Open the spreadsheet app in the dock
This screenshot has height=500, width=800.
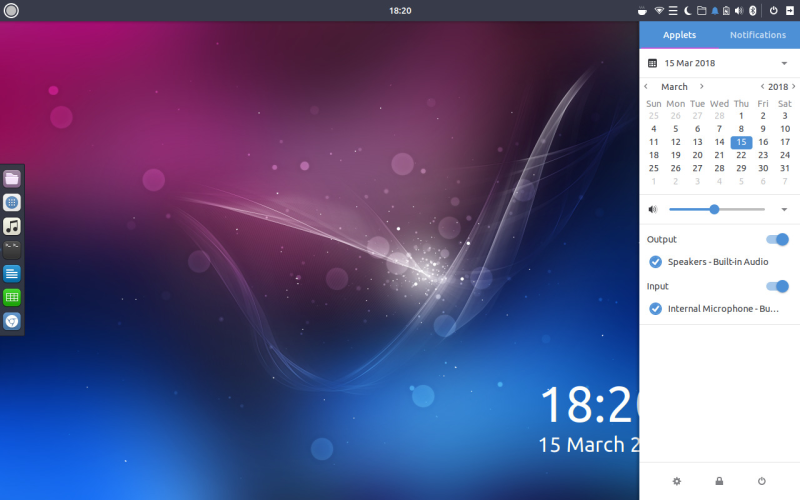12,297
